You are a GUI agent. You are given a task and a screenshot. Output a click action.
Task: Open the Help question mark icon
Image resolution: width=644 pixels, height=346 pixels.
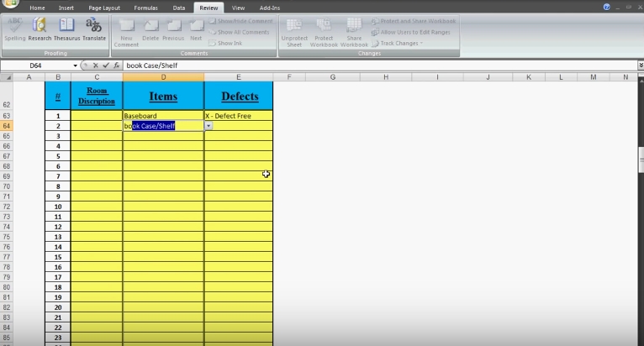607,7
